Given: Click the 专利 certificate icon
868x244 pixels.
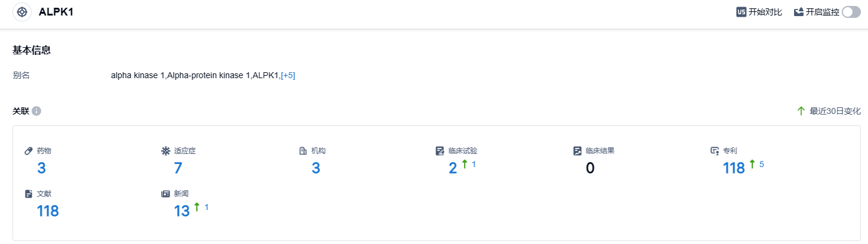Looking at the screenshot, I should (x=715, y=151).
